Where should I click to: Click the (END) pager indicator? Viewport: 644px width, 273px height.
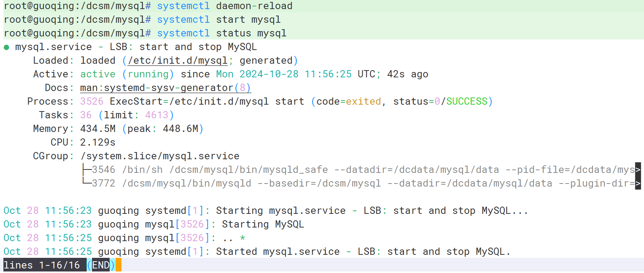(101, 265)
